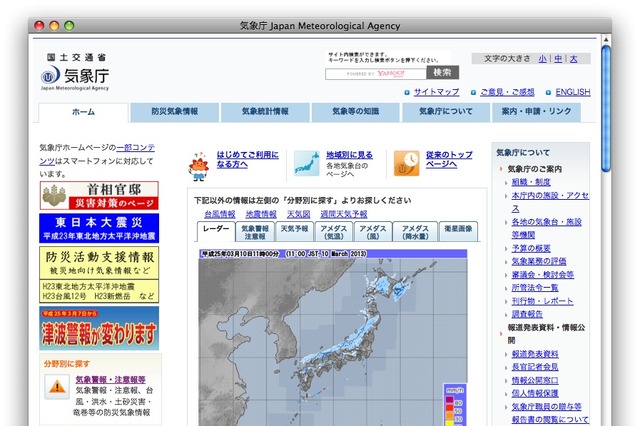
Task: Open the 防災活動支援情報 yellow banner
Action: (x=99, y=275)
